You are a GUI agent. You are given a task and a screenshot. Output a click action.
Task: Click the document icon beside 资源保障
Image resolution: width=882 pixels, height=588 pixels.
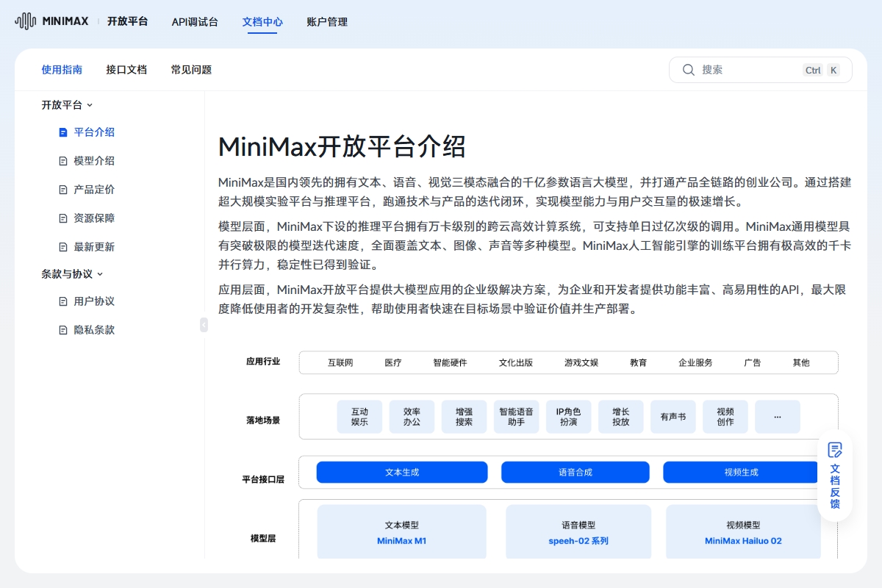[x=62, y=218]
